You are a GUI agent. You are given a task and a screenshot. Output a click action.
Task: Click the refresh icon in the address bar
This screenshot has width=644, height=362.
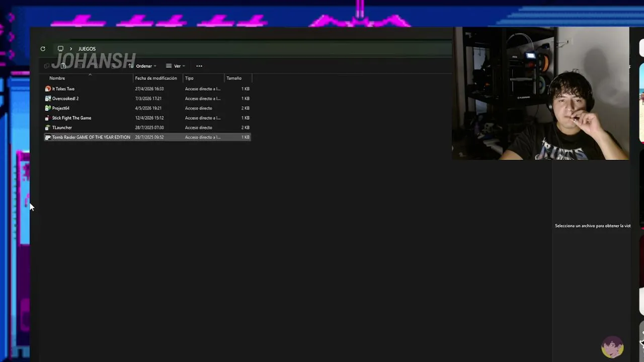pyautogui.click(x=43, y=49)
